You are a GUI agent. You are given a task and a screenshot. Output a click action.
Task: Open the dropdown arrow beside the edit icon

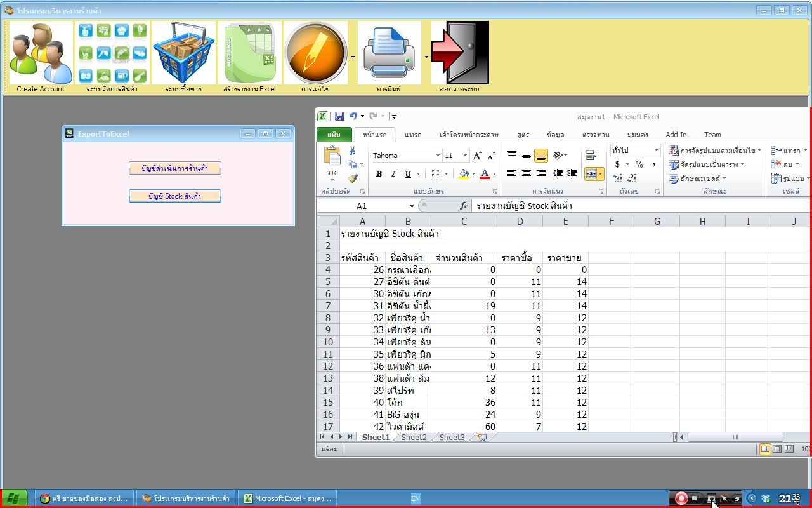coord(353,56)
